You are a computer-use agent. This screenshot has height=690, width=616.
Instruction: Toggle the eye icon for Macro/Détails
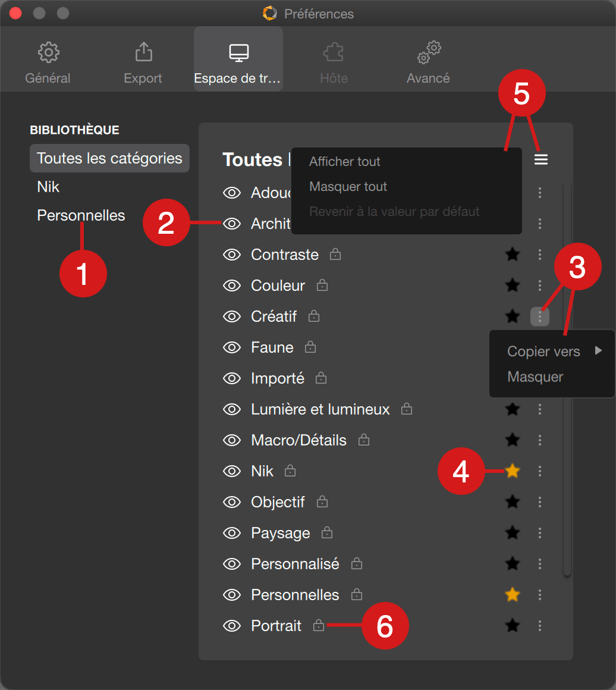click(232, 440)
